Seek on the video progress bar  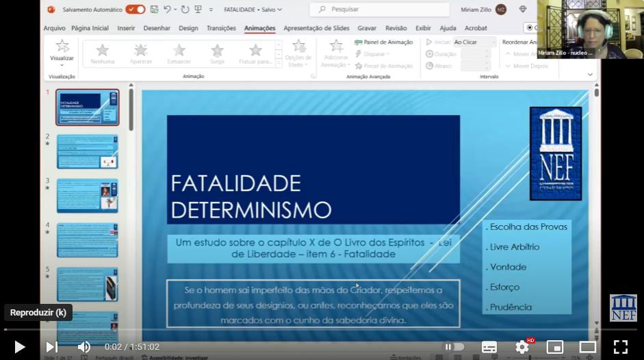pyautogui.click(x=322, y=330)
